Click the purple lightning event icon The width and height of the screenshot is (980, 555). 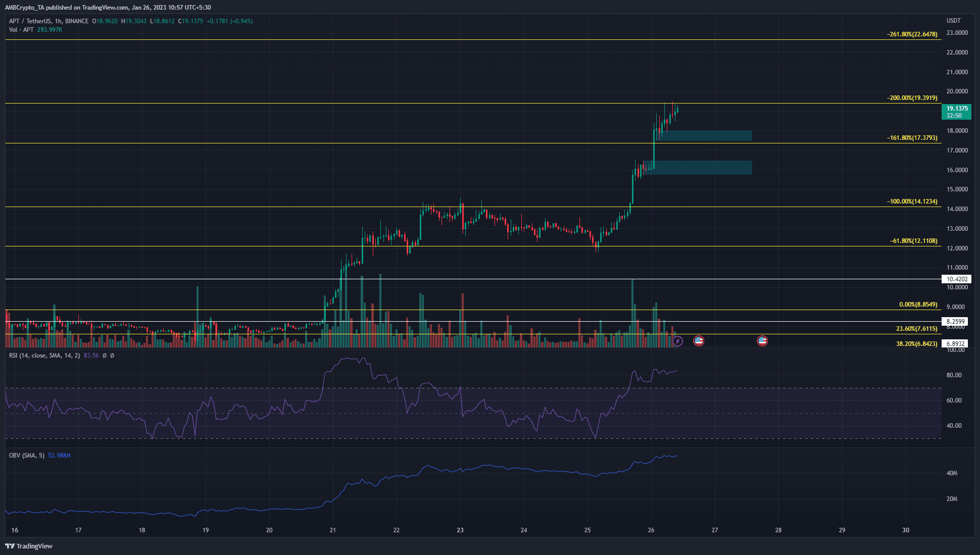click(677, 341)
